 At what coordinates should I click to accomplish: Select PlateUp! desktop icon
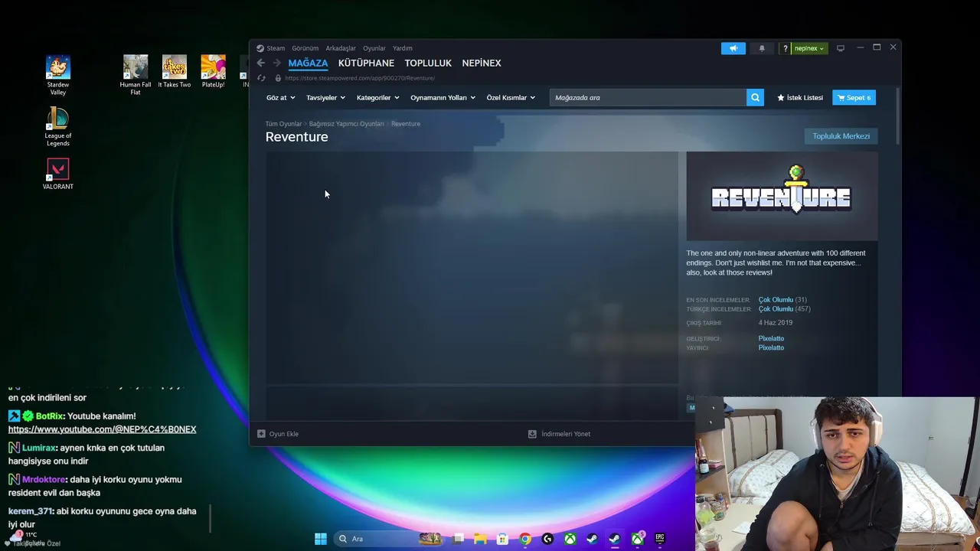(x=213, y=71)
